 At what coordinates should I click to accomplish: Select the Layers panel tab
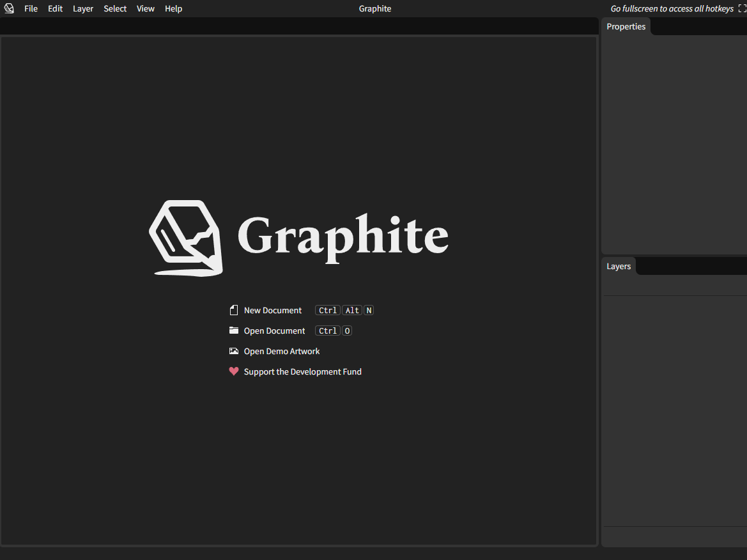[x=619, y=267]
